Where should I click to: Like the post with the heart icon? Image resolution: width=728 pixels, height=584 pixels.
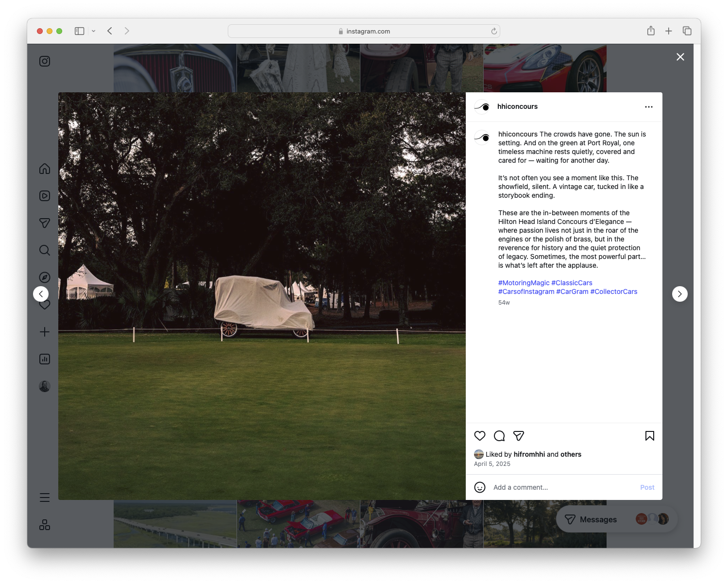click(x=480, y=436)
